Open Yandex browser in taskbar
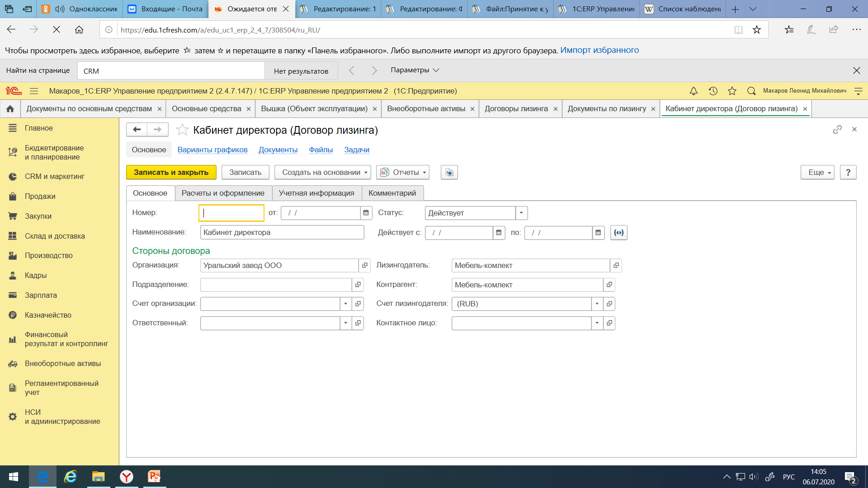Viewport: 868px width, 488px height. [x=127, y=477]
